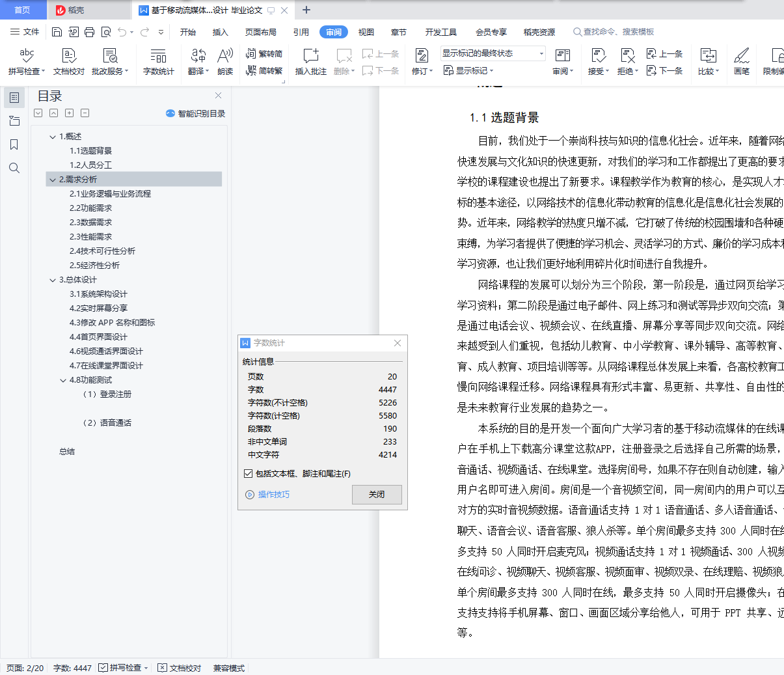Collapse 1.概述 outline node
784x675 pixels.
[53, 137]
